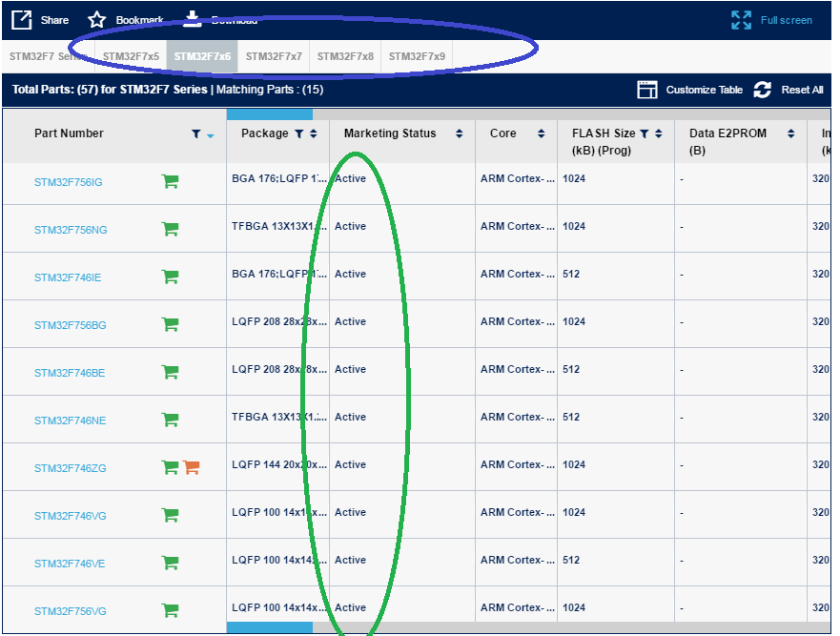Open the STM32F746VG part link

coord(71,516)
